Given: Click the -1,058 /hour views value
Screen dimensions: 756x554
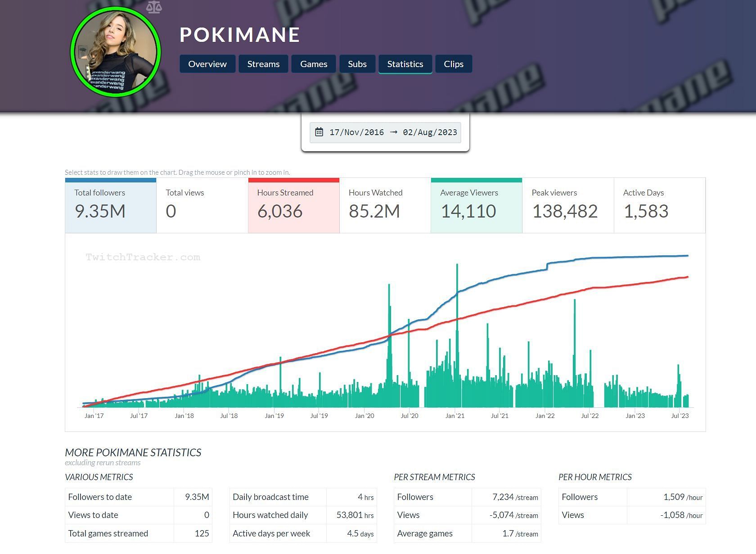Looking at the screenshot, I should 681,515.
